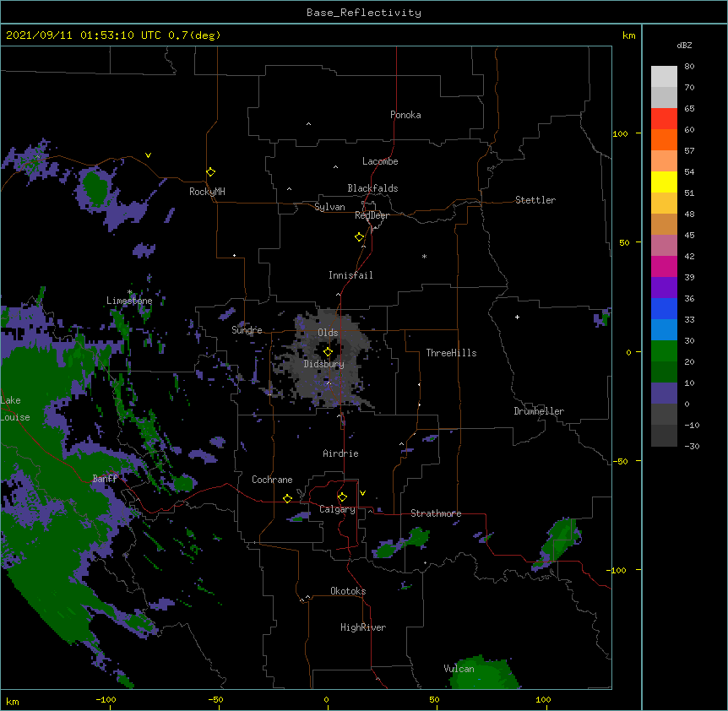This screenshot has width=728, height=711.
Task: Click the ThreeHills label
Action: click(x=451, y=353)
